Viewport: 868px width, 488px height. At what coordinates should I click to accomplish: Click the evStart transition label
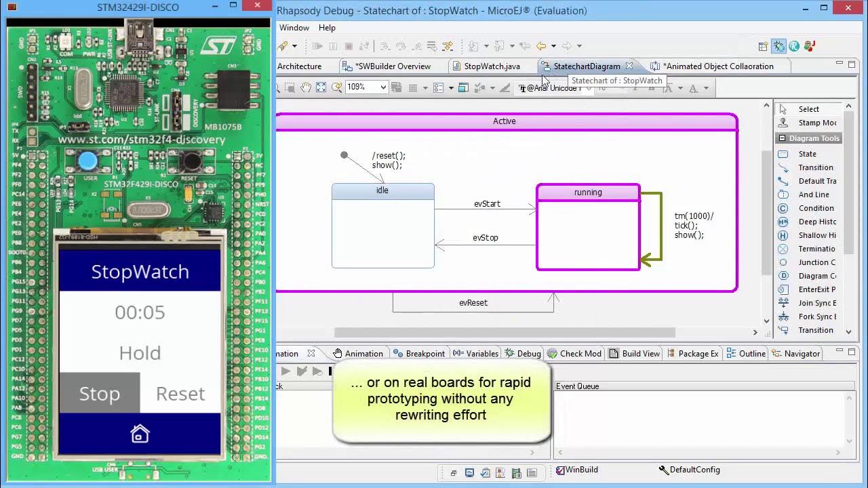(x=487, y=204)
